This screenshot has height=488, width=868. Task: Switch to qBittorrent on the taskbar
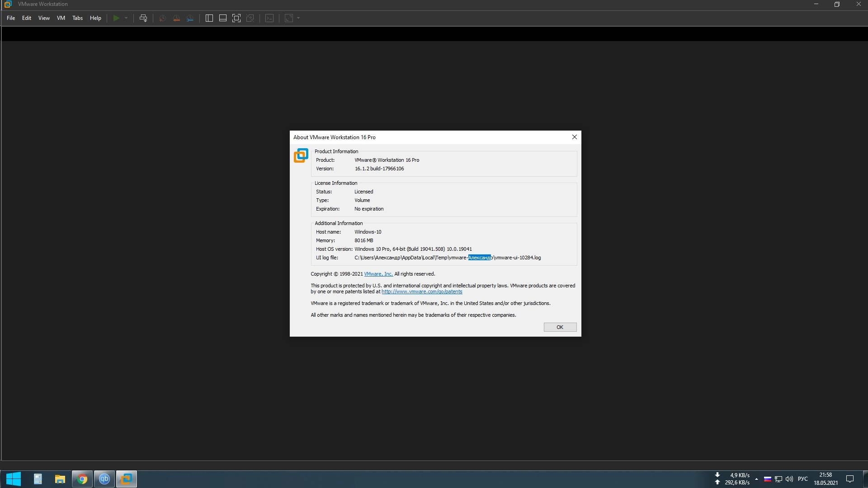[104, 479]
